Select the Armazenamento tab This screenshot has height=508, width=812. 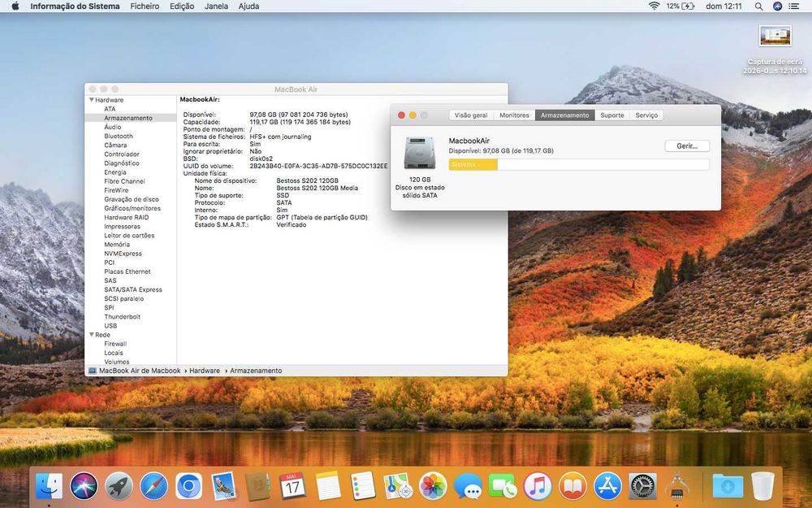[x=565, y=115]
